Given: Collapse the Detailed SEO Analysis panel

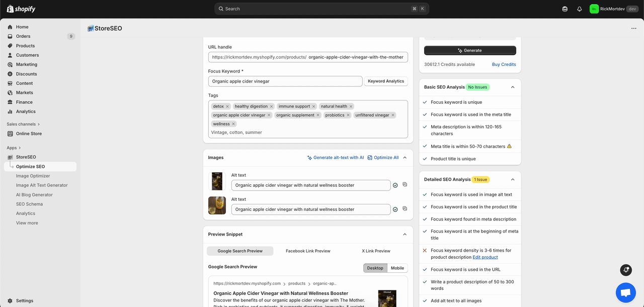Looking at the screenshot, I should point(513,180).
